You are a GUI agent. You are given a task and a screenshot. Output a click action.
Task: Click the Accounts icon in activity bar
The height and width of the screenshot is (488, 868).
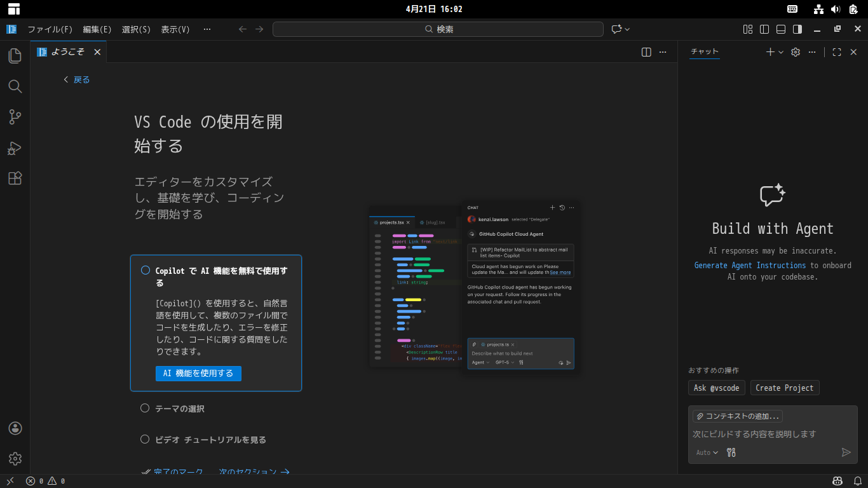(x=15, y=428)
